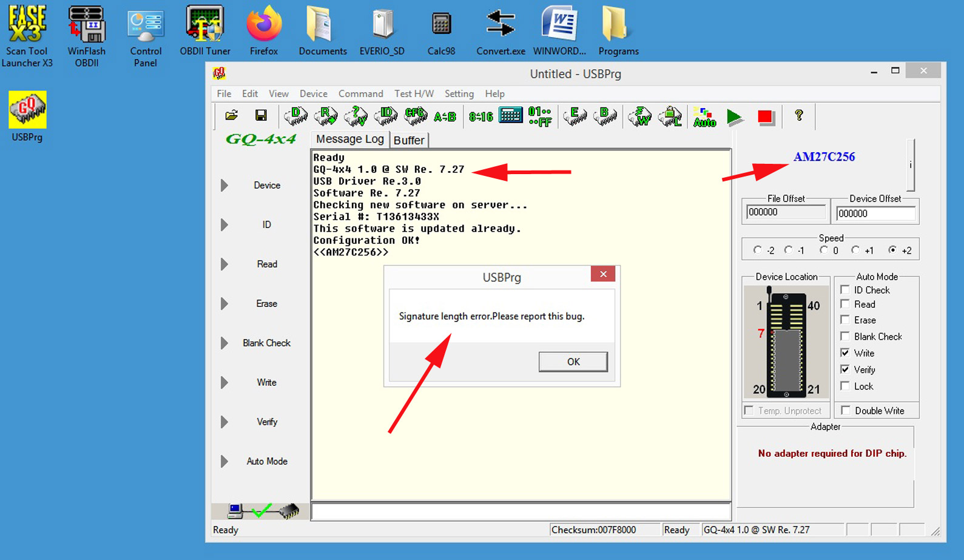The width and height of the screenshot is (964, 560).
Task: Open the EVERIO_SD drive desktop icon
Action: point(382,32)
